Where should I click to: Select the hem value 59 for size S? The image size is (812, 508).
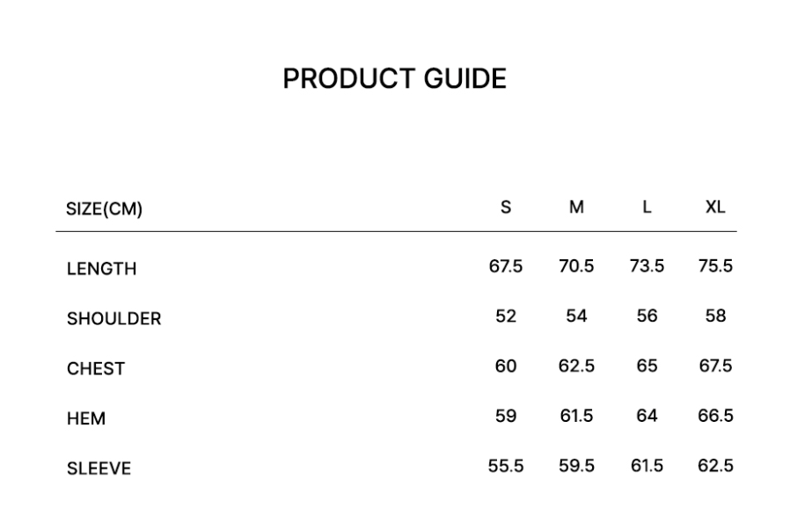(x=506, y=416)
